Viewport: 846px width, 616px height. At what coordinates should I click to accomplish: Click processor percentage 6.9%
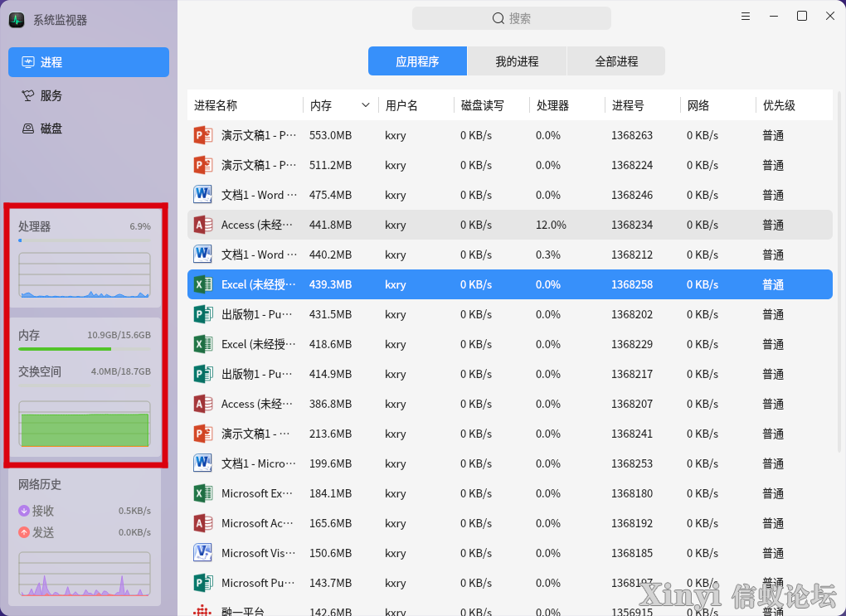pyautogui.click(x=139, y=226)
